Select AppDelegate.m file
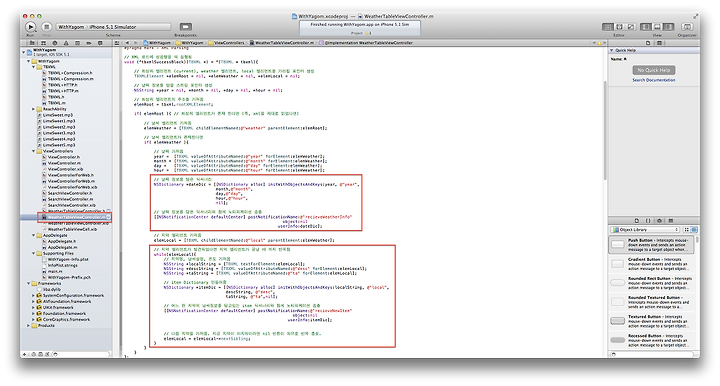Screen dimensions: 720x386 [x=59, y=247]
